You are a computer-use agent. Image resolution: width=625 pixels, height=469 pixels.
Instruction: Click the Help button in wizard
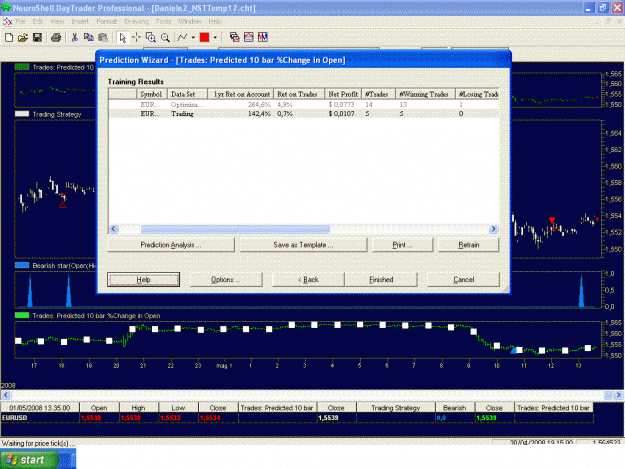coord(143,279)
